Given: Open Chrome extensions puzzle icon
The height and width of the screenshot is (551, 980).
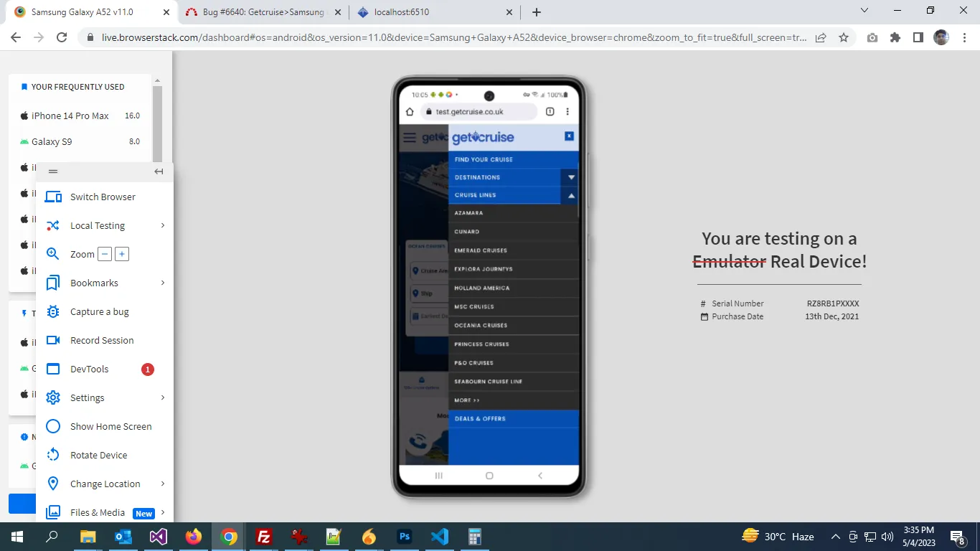Looking at the screenshot, I should tap(895, 37).
